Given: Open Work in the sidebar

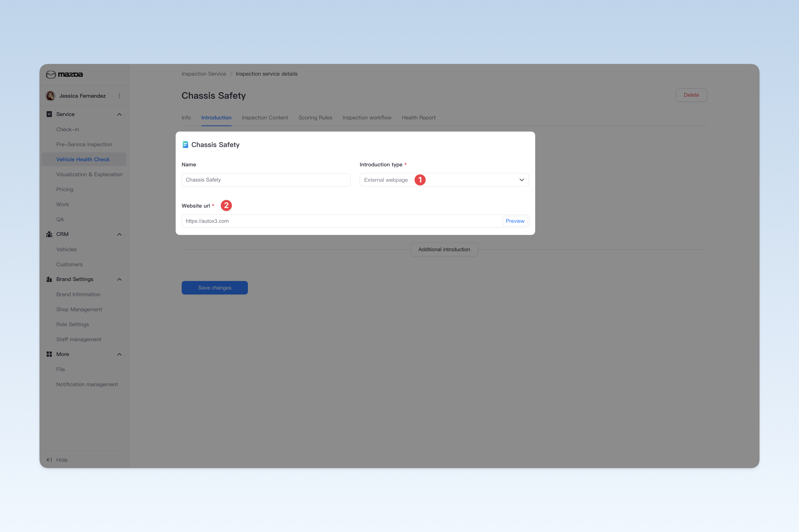Looking at the screenshot, I should tap(62, 204).
